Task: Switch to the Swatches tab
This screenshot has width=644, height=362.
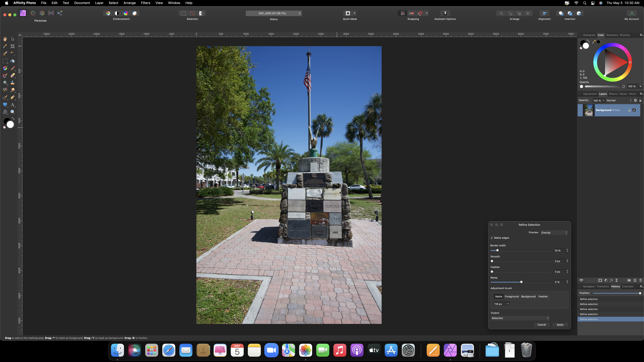Action: pos(612,35)
